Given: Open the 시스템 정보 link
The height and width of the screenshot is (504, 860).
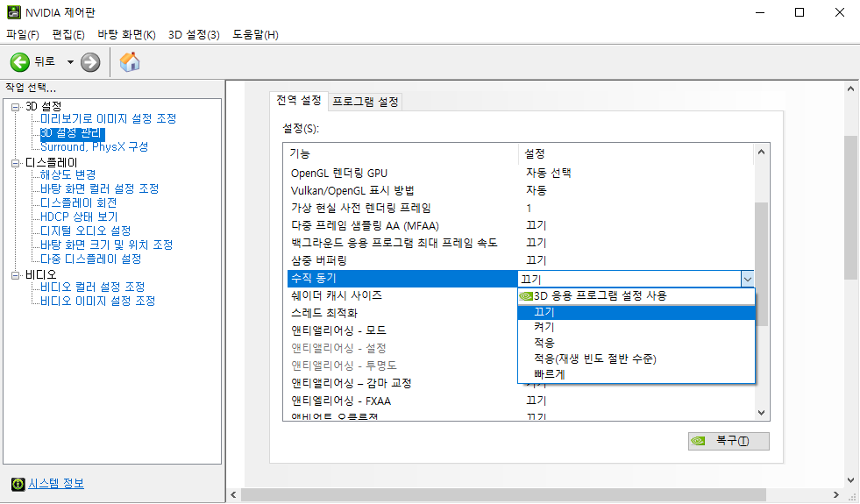Looking at the screenshot, I should 56,483.
